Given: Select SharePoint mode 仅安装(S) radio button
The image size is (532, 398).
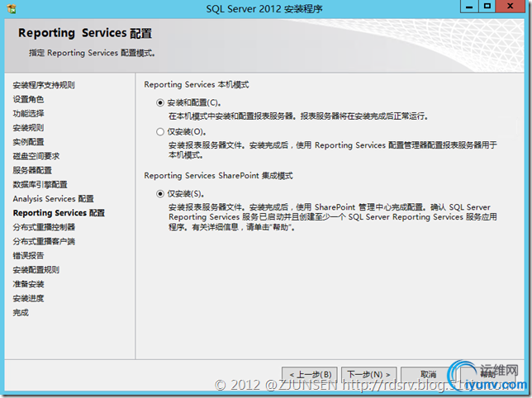Looking at the screenshot, I should point(160,193).
